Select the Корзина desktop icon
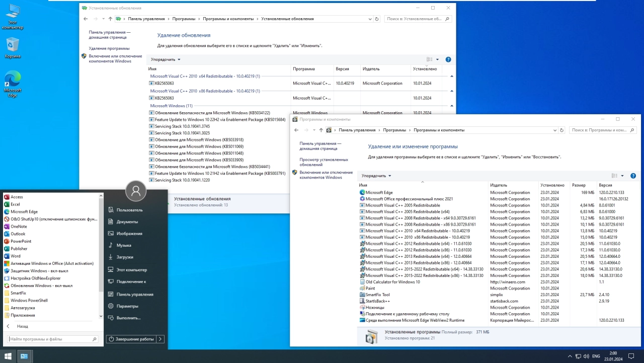The width and height of the screenshot is (644, 363). [x=13, y=48]
